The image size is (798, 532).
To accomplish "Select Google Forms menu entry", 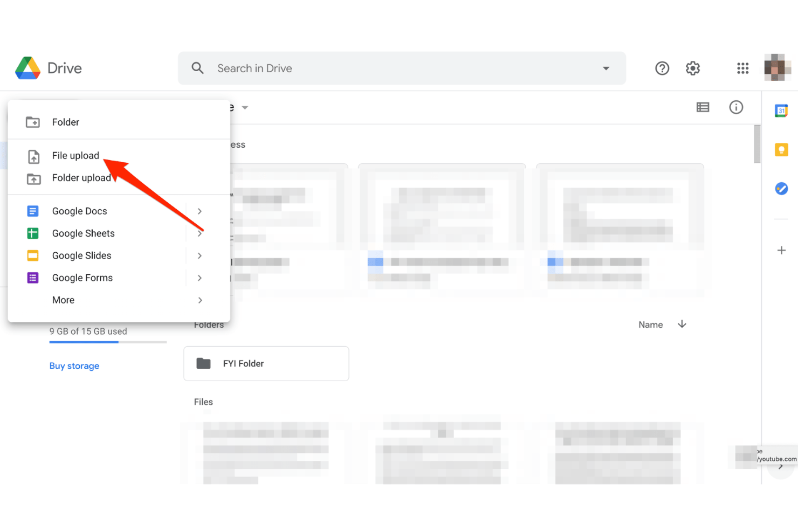I will pyautogui.click(x=119, y=278).
